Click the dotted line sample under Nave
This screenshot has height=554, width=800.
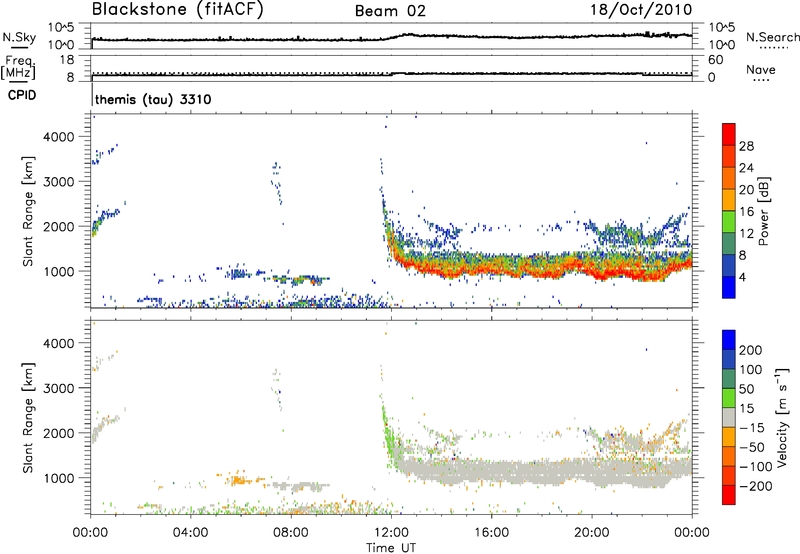click(761, 80)
